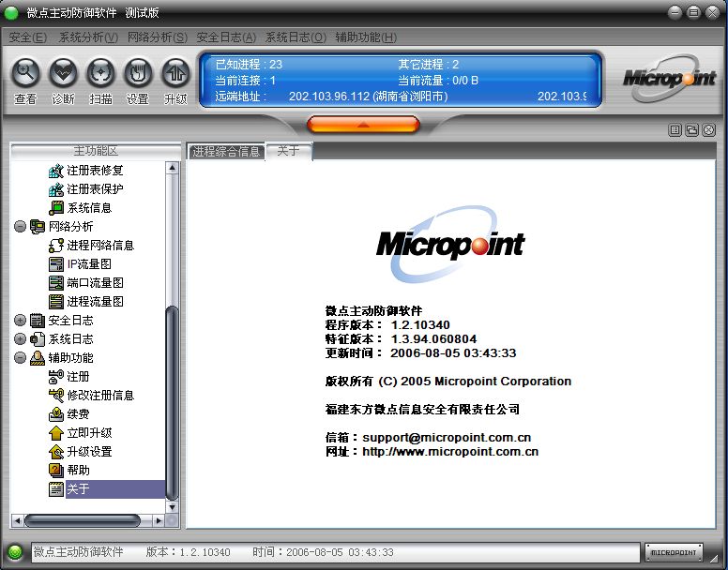This screenshot has width=728, height=570.
Task: Click the http://www.micropoint.com.cn address
Action: (x=450, y=451)
